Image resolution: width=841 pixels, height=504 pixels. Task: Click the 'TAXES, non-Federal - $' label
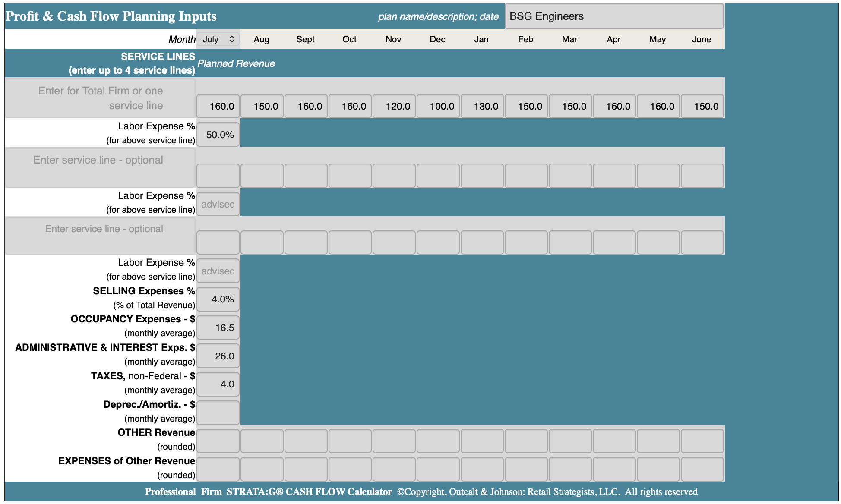pyautogui.click(x=143, y=376)
